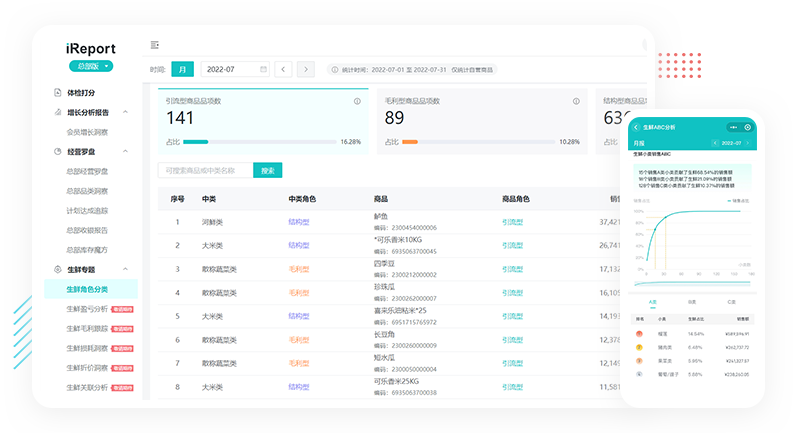Click the 16.28% teal progress bar
The image size is (799, 433).
(x=196, y=142)
